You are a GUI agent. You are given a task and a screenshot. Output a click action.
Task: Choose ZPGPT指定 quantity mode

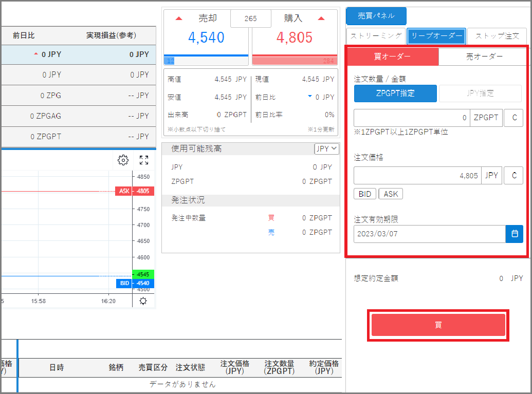tap(395, 93)
